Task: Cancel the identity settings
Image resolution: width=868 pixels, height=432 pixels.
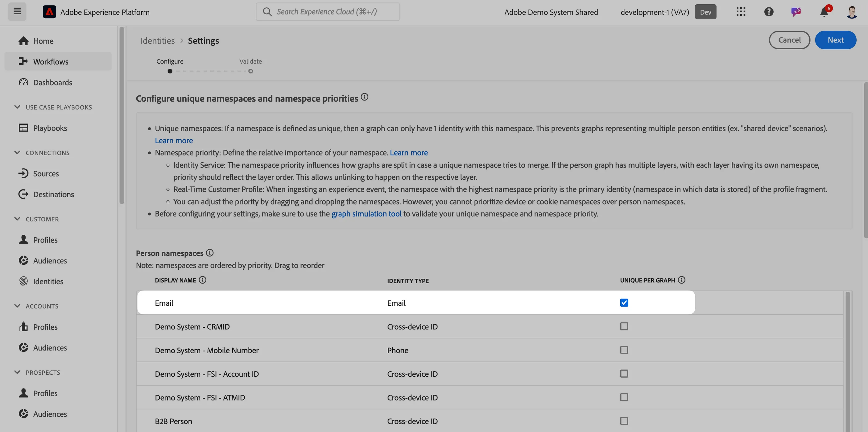Action: coord(789,40)
